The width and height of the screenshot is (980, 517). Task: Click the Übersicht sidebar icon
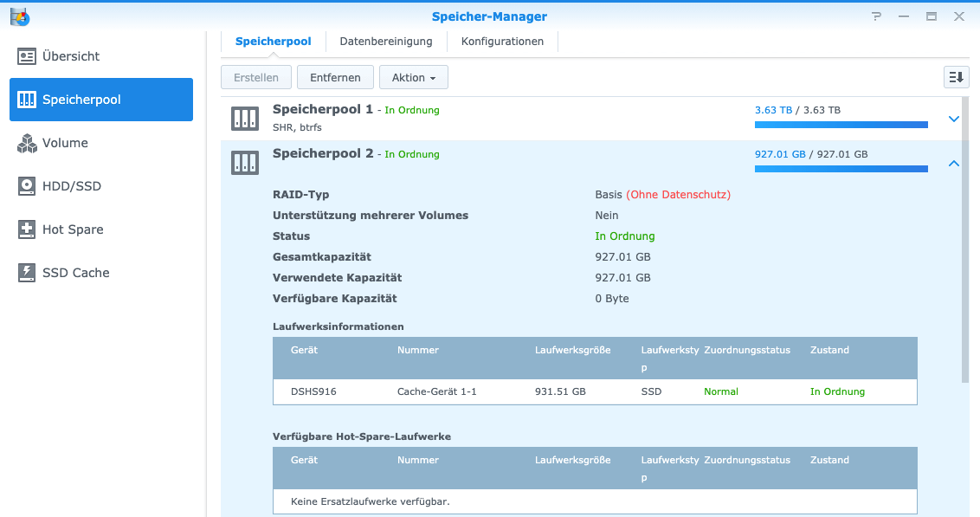coord(26,56)
